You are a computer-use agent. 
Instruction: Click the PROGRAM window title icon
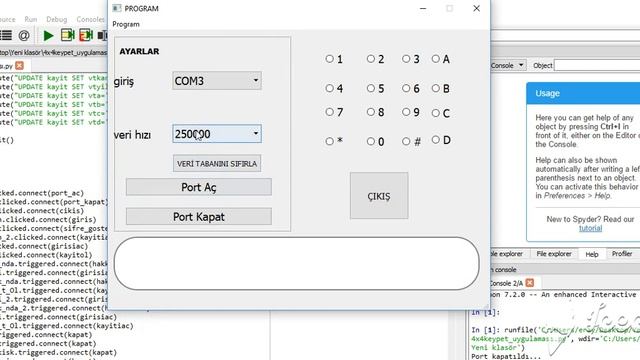click(117, 8)
